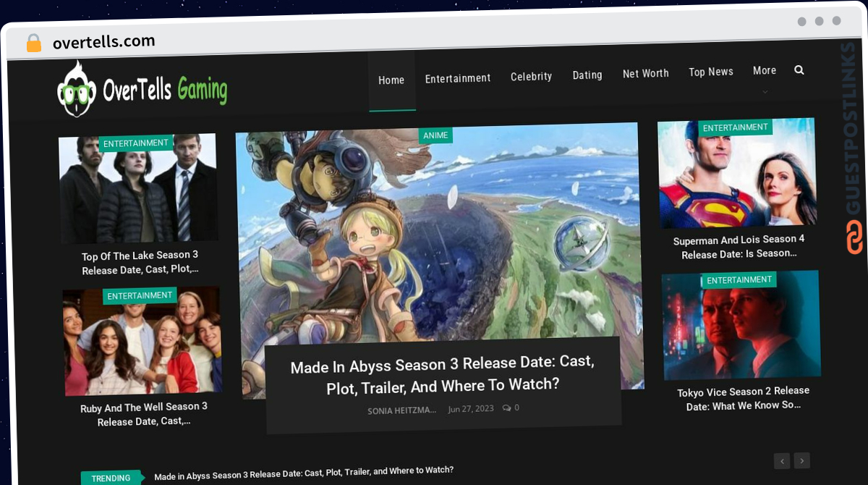Click the OverTells Gaming logo
The height and width of the screenshot is (485, 868).
[142, 89]
